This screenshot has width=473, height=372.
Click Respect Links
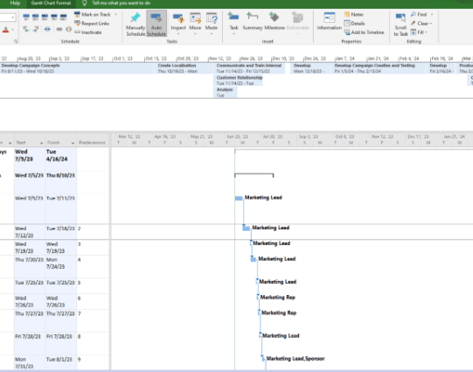pos(92,23)
